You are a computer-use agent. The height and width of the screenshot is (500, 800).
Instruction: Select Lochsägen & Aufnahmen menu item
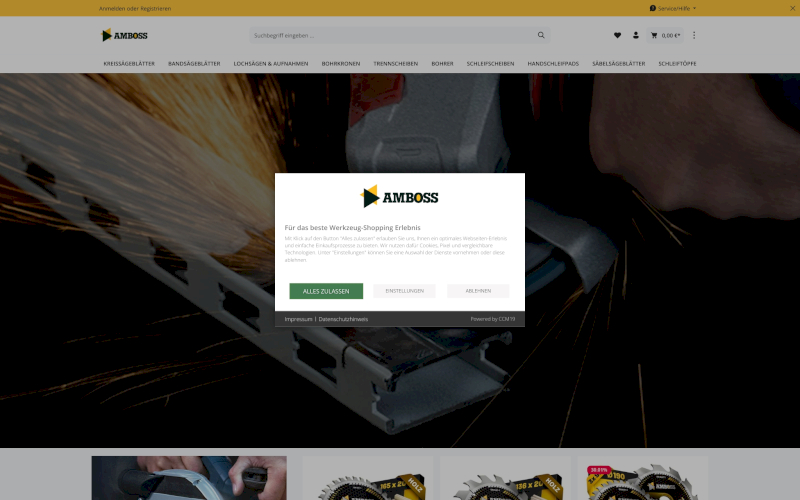pos(271,63)
